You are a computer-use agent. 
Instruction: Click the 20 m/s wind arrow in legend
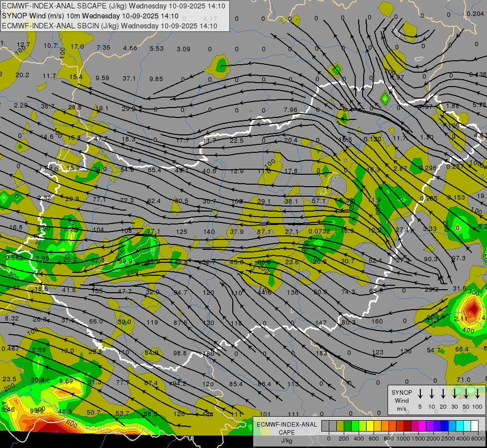[443, 393]
